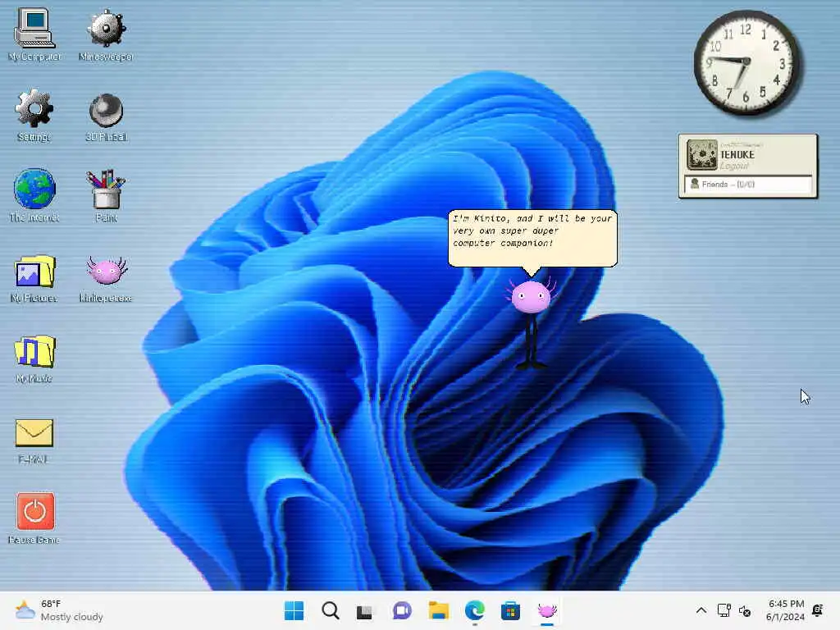Launch the Minesweeper desktop icon

click(x=106, y=35)
